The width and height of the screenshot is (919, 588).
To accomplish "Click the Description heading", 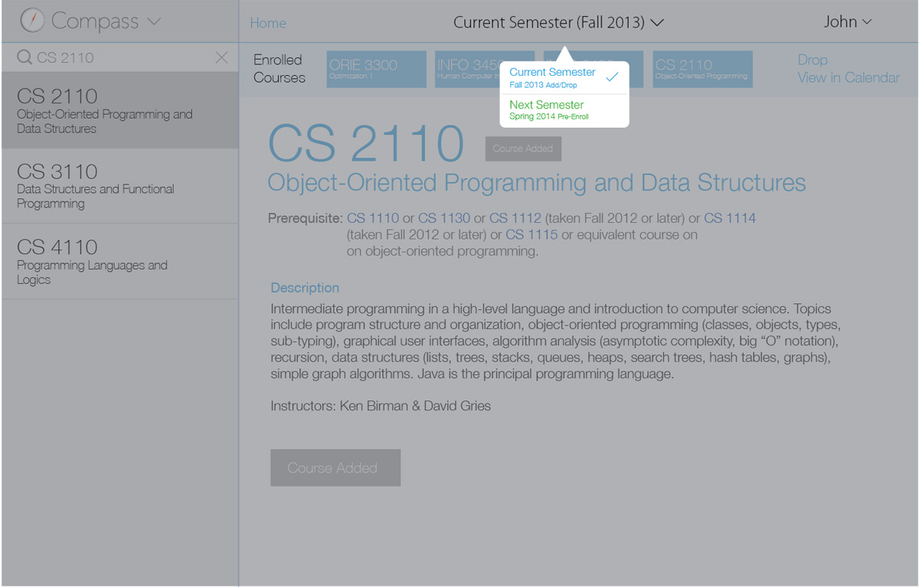I will (305, 288).
